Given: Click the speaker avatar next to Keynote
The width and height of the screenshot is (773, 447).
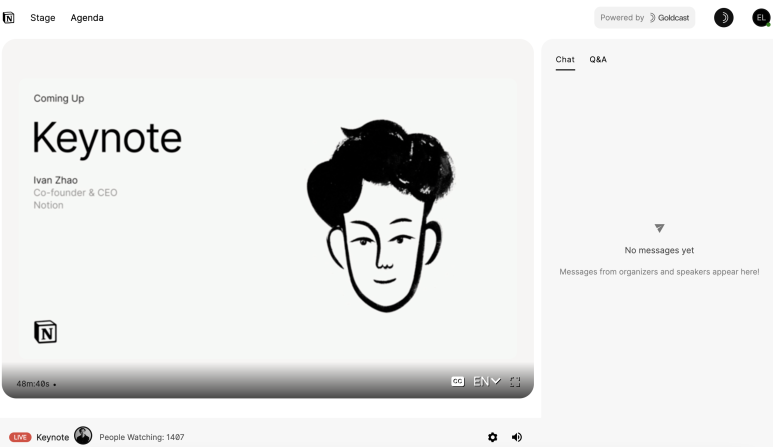Looking at the screenshot, I should [83, 436].
